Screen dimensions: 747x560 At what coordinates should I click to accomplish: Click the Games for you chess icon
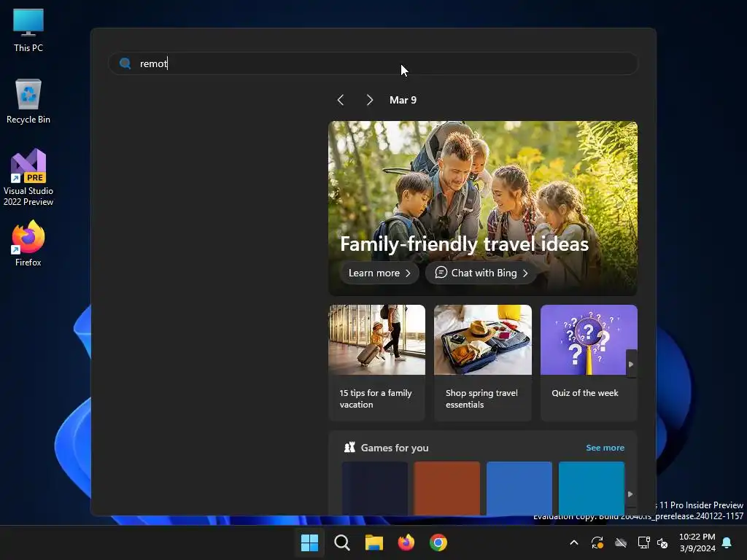click(x=349, y=447)
